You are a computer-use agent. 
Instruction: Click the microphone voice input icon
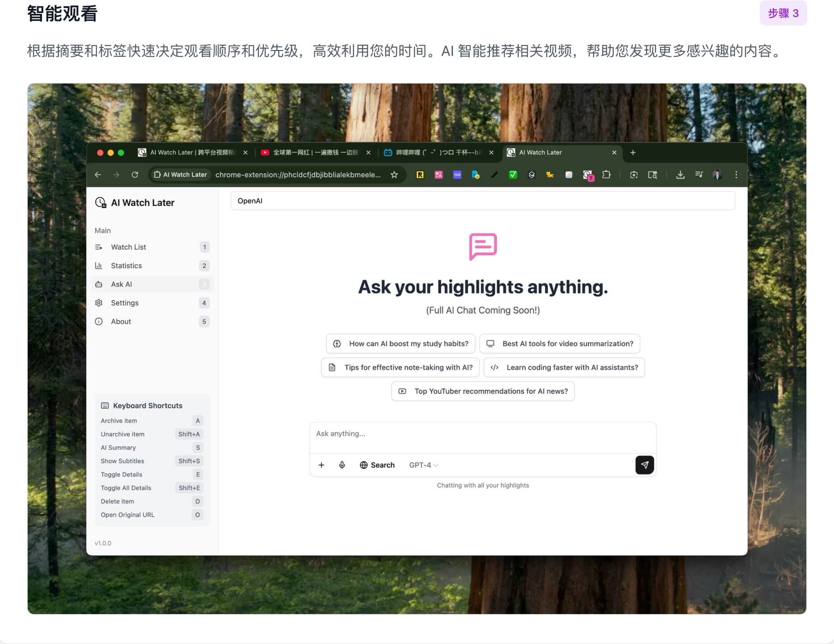[342, 465]
